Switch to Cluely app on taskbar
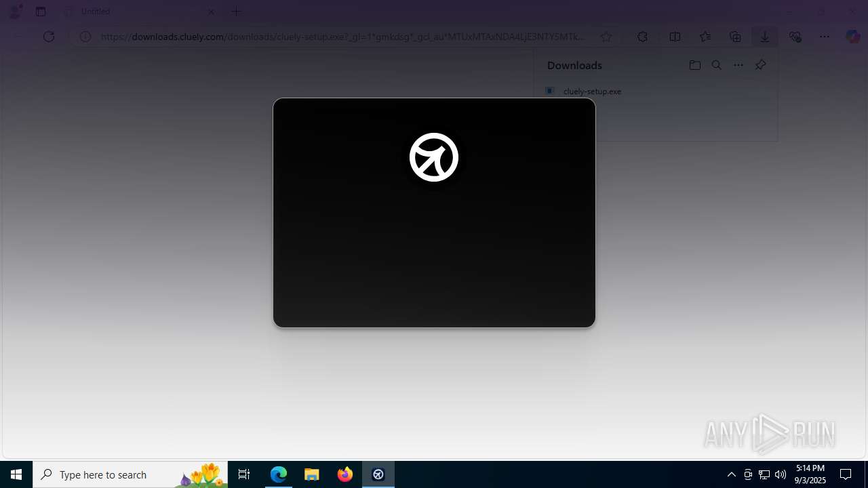The image size is (868, 488). click(378, 474)
